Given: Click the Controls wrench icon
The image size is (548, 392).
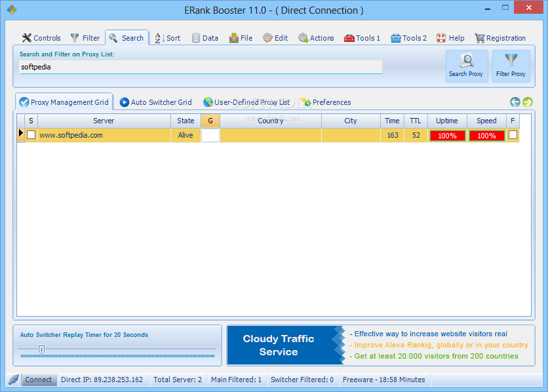Looking at the screenshot, I should click(27, 38).
